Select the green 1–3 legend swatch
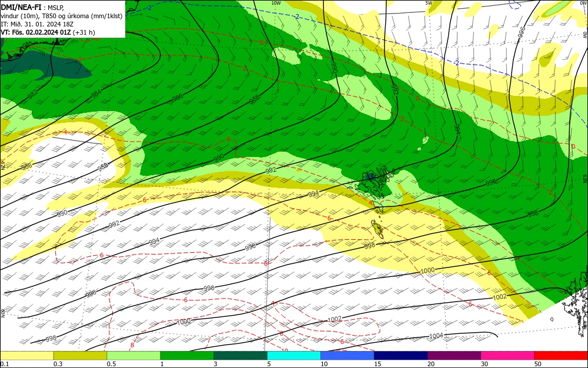This screenshot has height=368, width=588. (187, 356)
